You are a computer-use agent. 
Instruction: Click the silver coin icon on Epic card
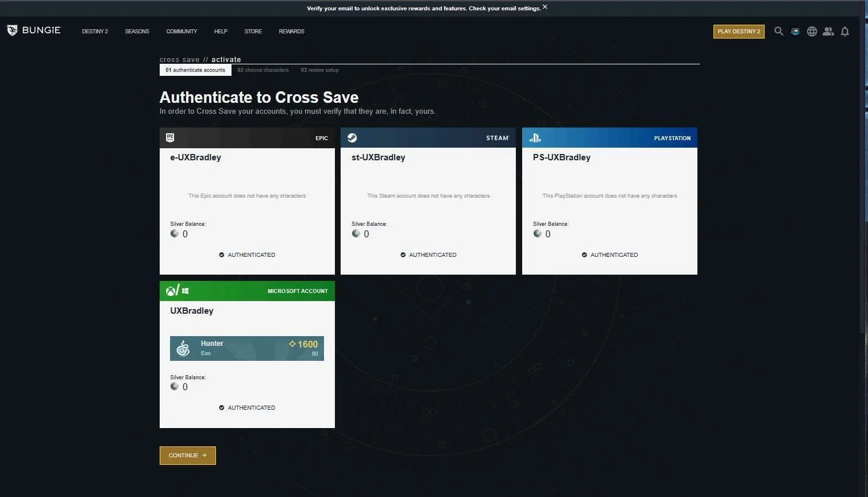pos(175,233)
